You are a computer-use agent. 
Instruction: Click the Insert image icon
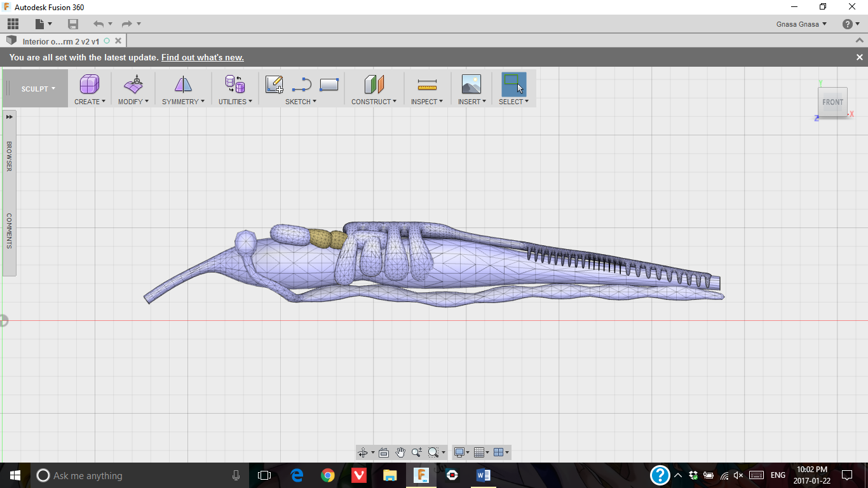[x=471, y=85]
